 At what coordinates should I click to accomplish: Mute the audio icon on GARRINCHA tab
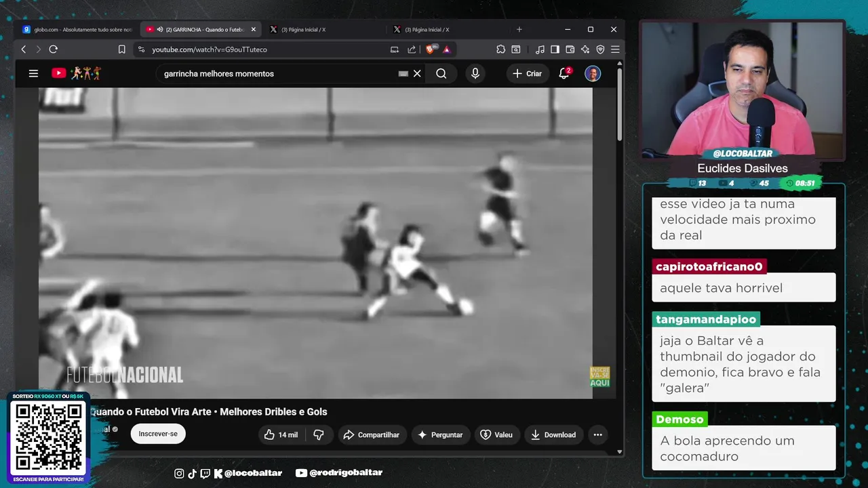point(160,30)
